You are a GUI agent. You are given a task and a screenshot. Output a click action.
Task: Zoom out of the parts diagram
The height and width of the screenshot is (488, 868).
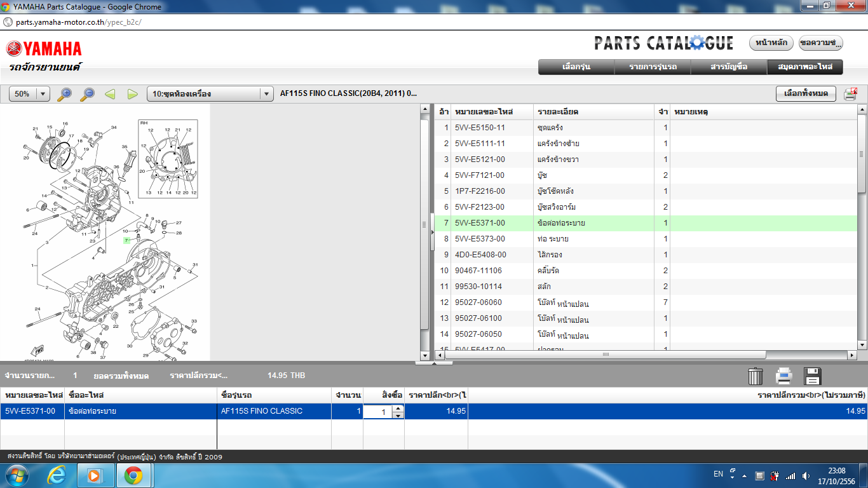88,94
